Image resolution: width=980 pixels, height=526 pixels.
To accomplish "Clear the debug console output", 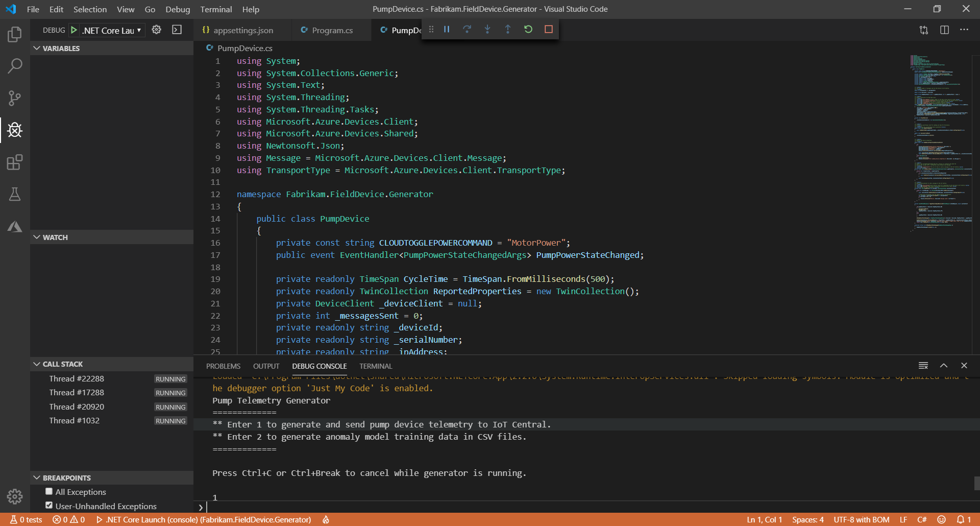I will pyautogui.click(x=923, y=366).
